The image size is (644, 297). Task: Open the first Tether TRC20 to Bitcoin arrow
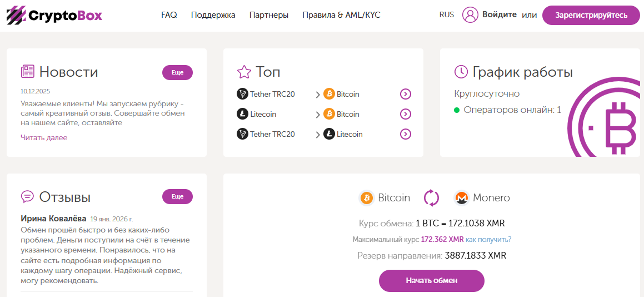(x=406, y=94)
